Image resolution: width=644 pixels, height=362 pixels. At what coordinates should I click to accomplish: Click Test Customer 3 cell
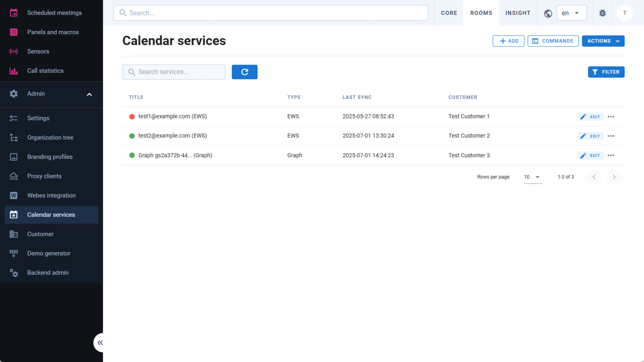[469, 155]
